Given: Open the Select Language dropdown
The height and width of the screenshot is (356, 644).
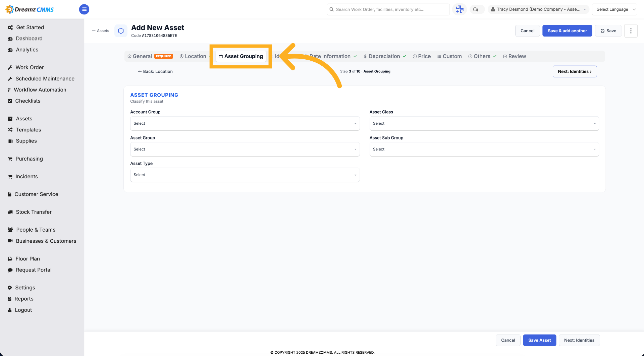Looking at the screenshot, I should click(614, 9).
